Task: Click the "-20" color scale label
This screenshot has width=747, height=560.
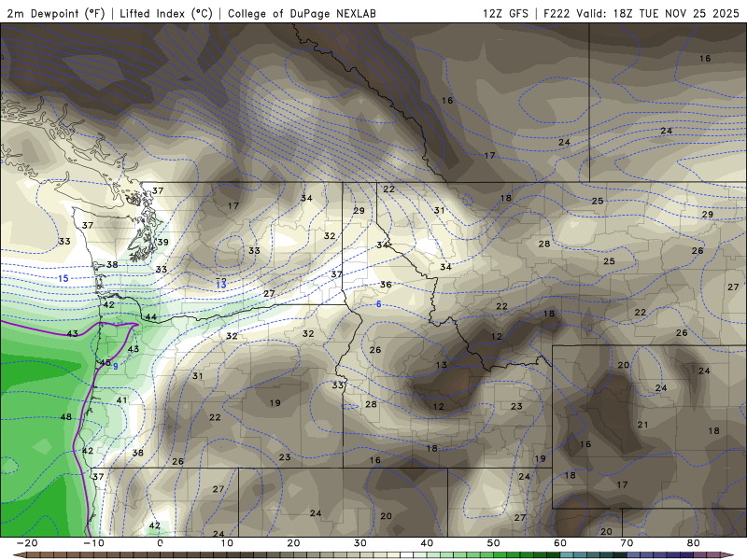Action: pyautogui.click(x=27, y=543)
